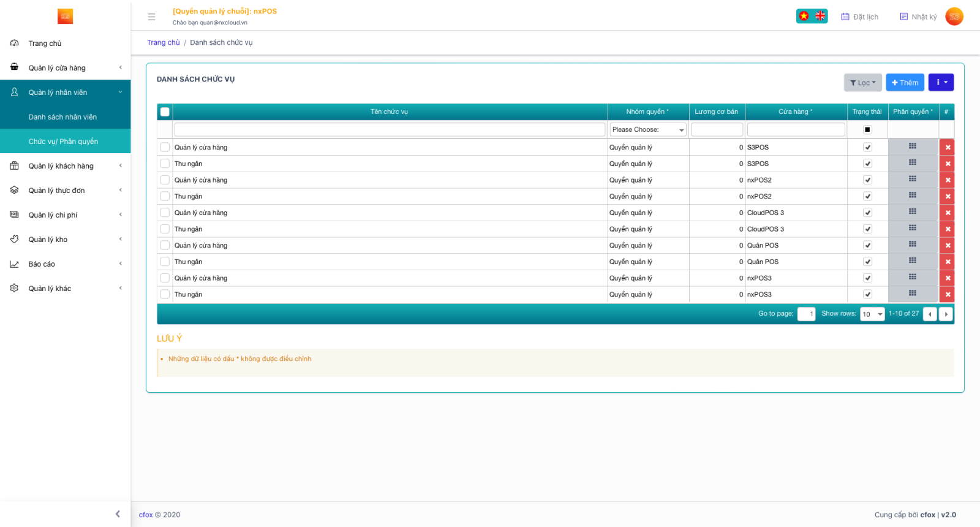980x527 pixels.
Task: Delete the first Quản lý cửa hàng row
Action: point(948,147)
